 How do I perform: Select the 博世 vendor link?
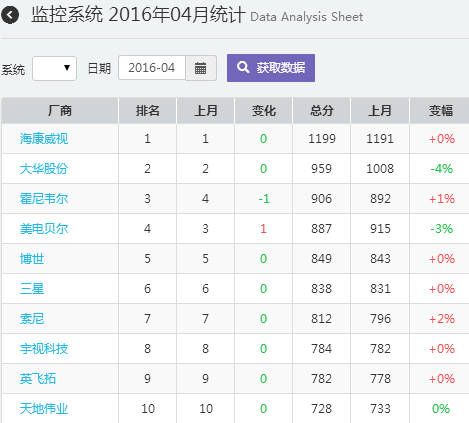32,259
